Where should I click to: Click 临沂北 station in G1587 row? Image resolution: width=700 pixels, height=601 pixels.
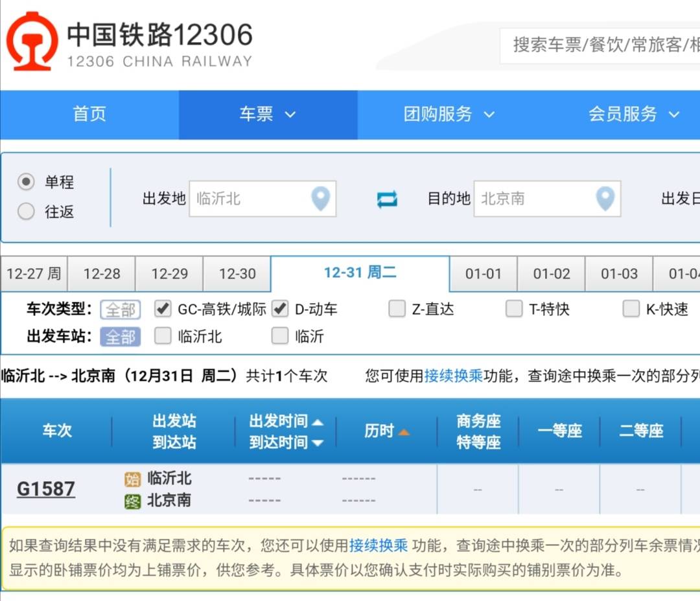pos(169,479)
